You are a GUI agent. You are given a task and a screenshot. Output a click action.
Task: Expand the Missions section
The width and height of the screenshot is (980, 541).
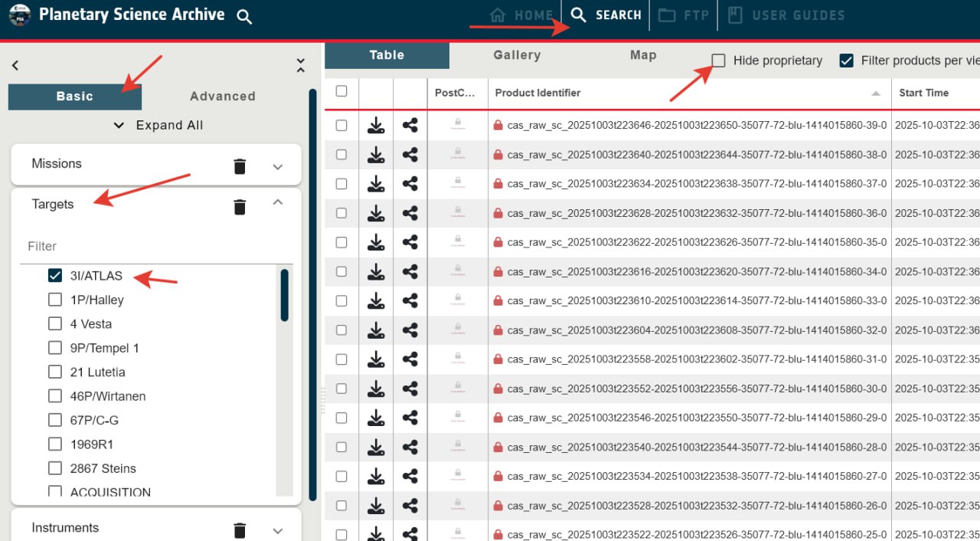coord(278,166)
